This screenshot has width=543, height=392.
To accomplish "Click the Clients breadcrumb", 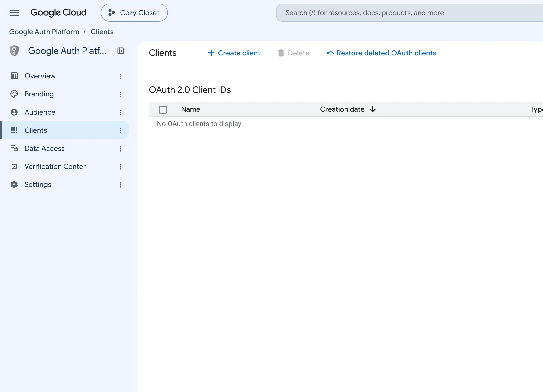I will click(102, 32).
